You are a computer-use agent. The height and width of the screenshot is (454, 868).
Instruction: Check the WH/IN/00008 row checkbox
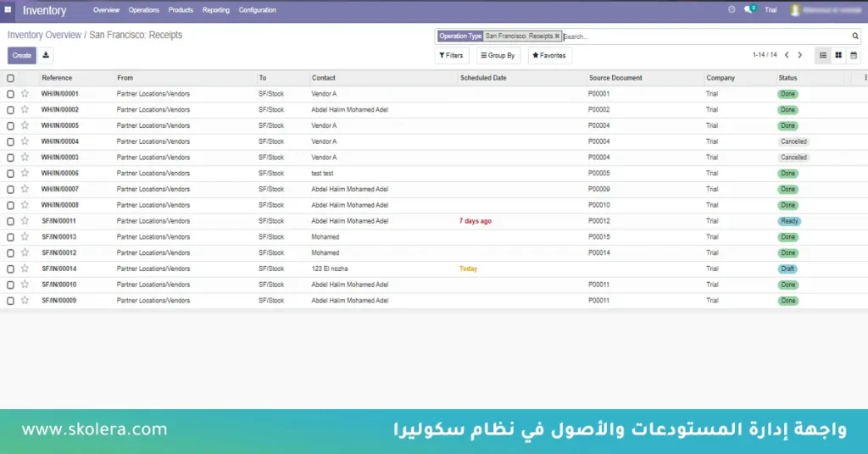pos(10,205)
